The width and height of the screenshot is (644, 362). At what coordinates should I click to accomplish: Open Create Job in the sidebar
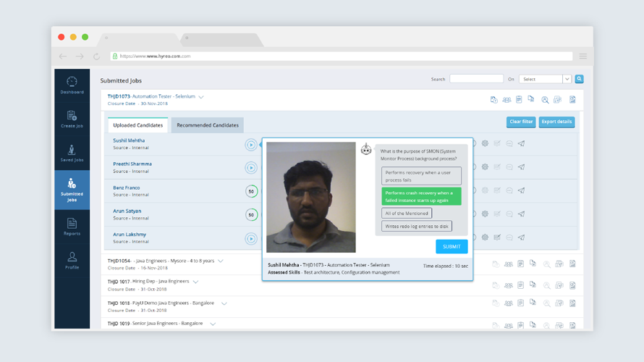pos(72,119)
